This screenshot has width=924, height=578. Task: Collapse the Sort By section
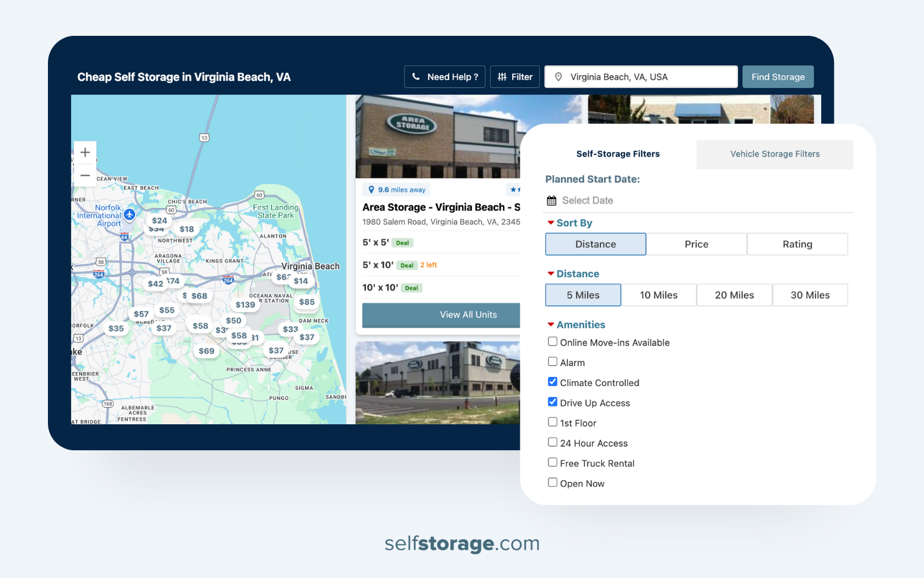pos(552,222)
